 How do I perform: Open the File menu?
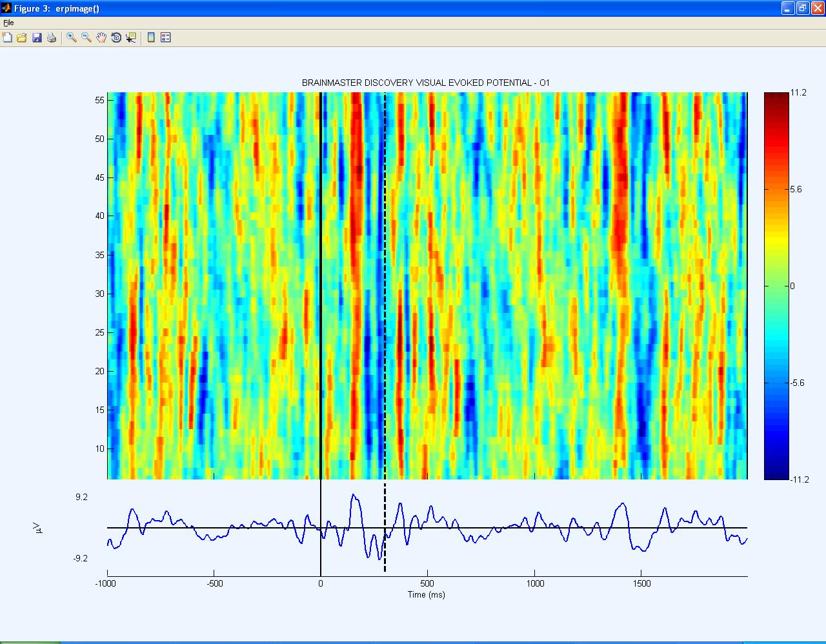coord(8,23)
